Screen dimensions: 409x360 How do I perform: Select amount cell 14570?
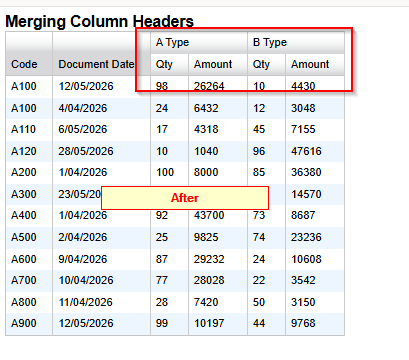pyautogui.click(x=315, y=194)
